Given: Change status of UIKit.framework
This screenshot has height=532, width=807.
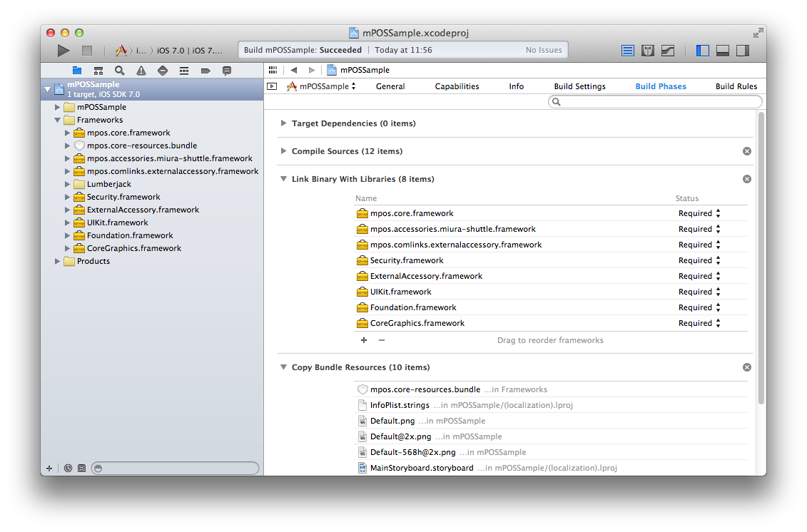Looking at the screenshot, I should [699, 292].
